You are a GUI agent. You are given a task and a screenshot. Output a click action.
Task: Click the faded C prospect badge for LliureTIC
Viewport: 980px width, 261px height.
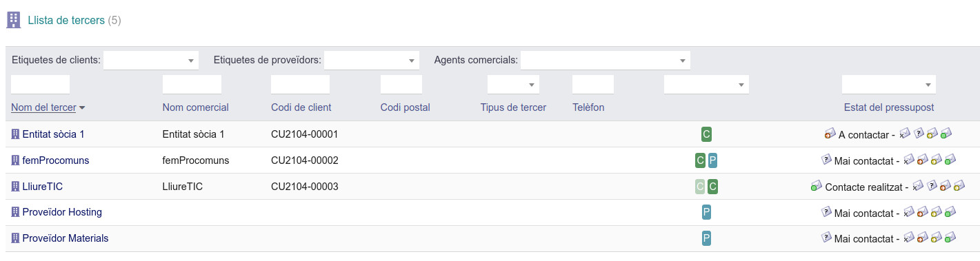point(700,187)
